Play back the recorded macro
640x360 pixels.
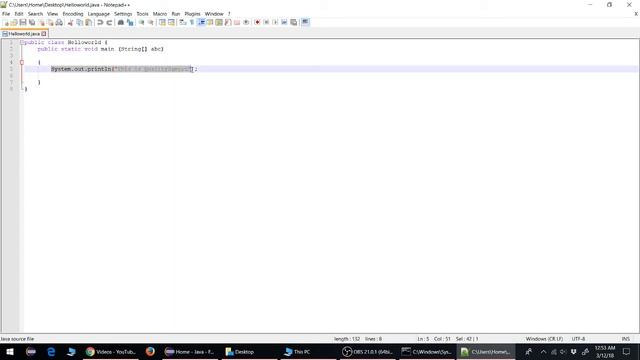[x=275, y=22]
